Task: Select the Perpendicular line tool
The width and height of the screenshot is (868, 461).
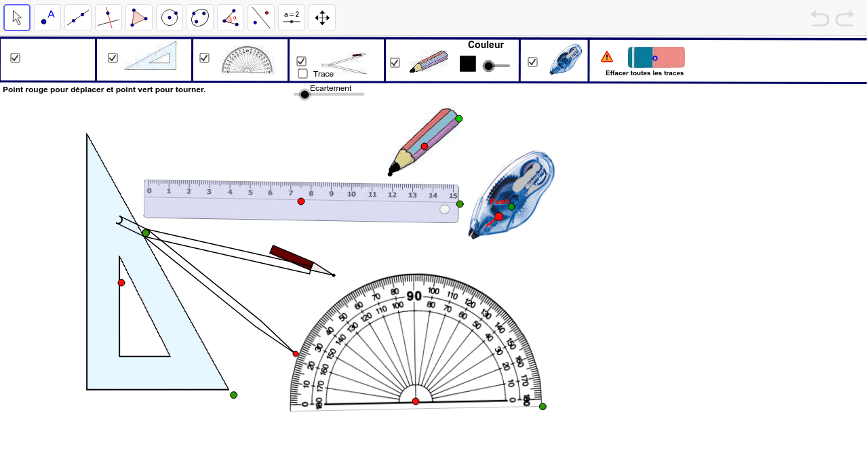Action: pos(108,17)
